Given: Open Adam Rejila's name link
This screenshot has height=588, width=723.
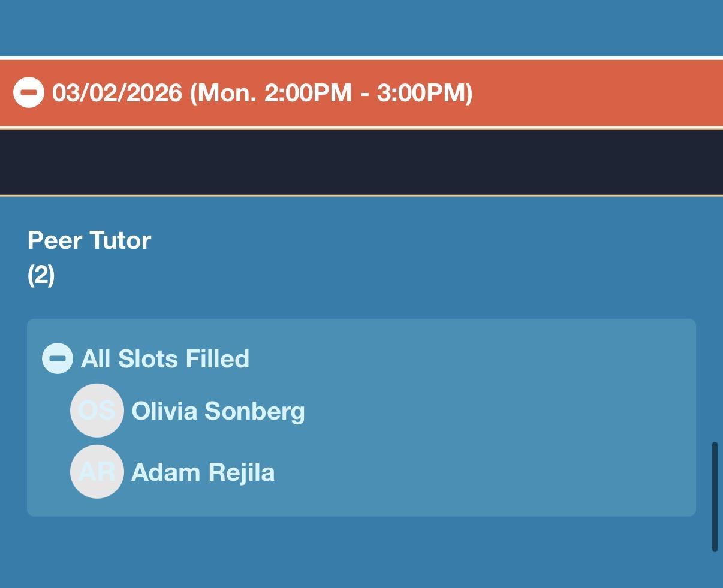Looking at the screenshot, I should point(203,472).
